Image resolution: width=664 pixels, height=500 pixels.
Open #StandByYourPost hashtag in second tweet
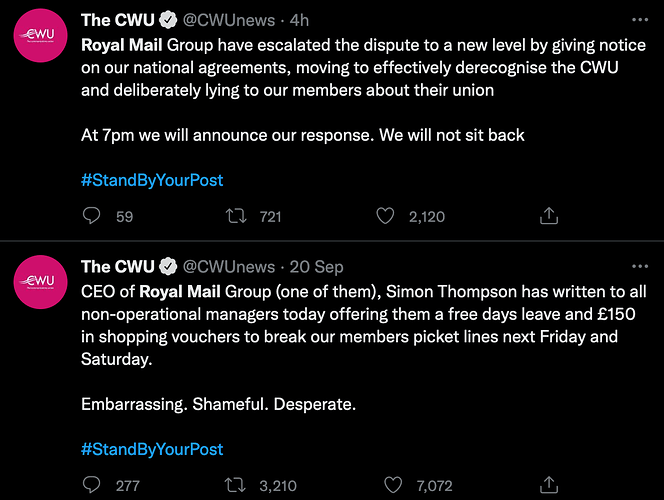[x=152, y=450]
